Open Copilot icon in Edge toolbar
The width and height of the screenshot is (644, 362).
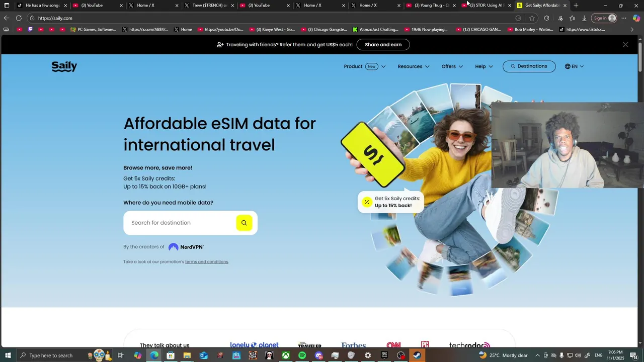point(636,18)
